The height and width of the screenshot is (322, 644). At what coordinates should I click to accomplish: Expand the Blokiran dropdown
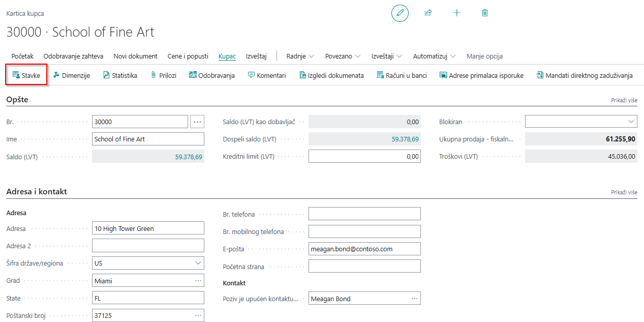pyautogui.click(x=631, y=122)
